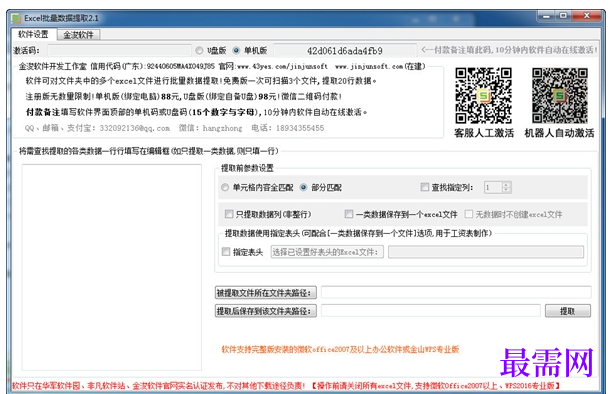Click the 客服人工激活 QR code

coord(484,96)
